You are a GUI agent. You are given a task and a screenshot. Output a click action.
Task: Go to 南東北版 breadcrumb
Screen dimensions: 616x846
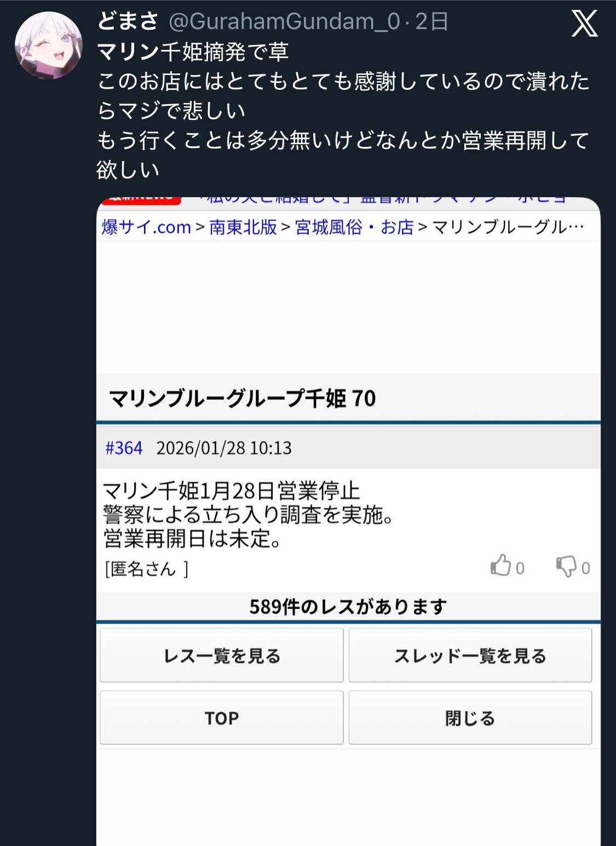(x=243, y=227)
